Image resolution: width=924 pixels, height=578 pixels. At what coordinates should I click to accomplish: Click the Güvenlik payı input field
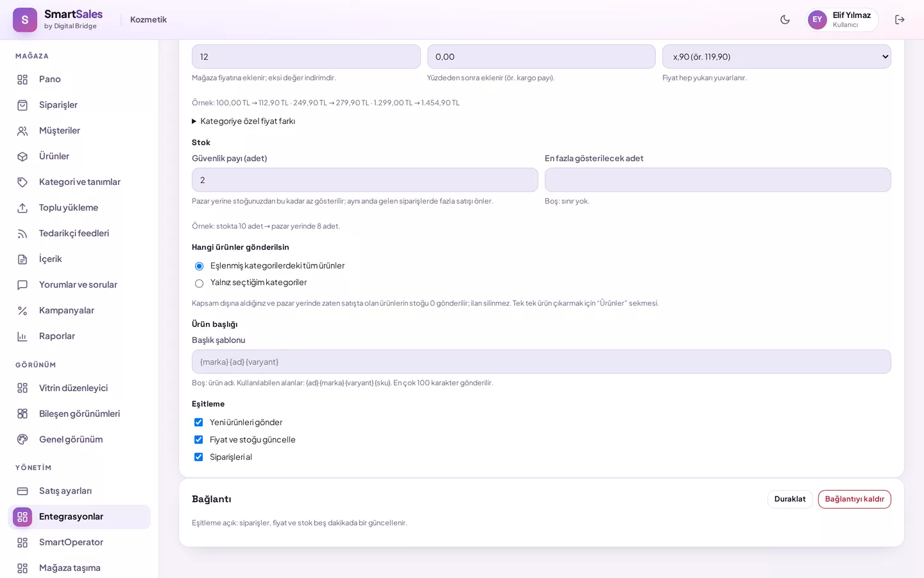364,180
